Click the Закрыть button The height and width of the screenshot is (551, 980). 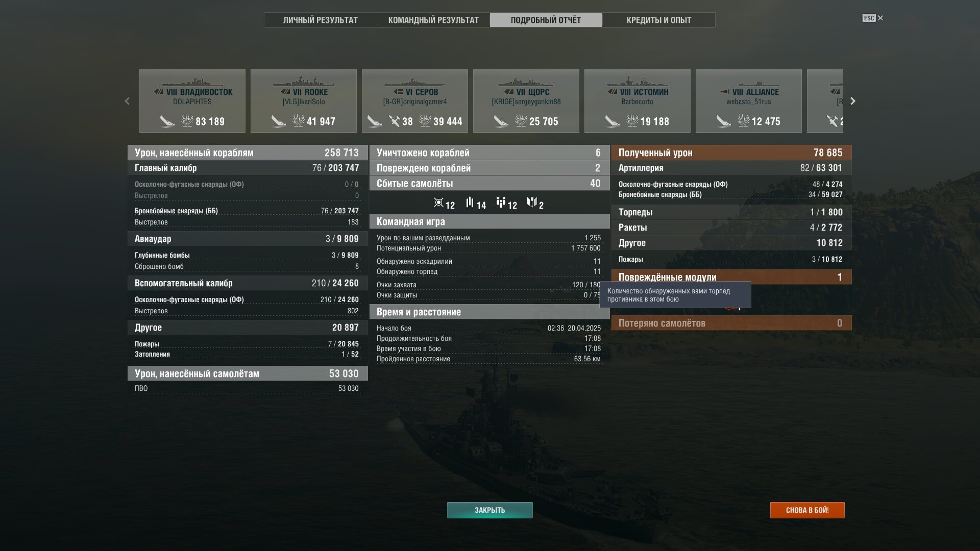click(489, 510)
